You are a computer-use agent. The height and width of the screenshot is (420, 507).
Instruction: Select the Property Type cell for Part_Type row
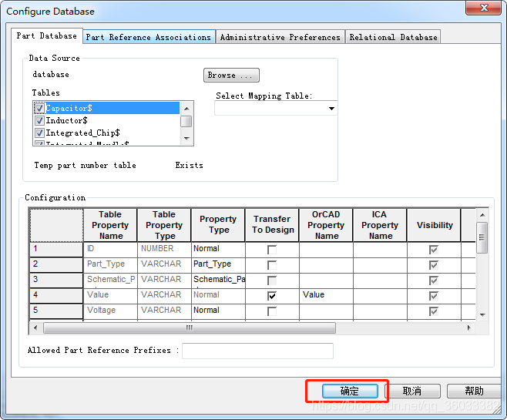tap(218, 264)
